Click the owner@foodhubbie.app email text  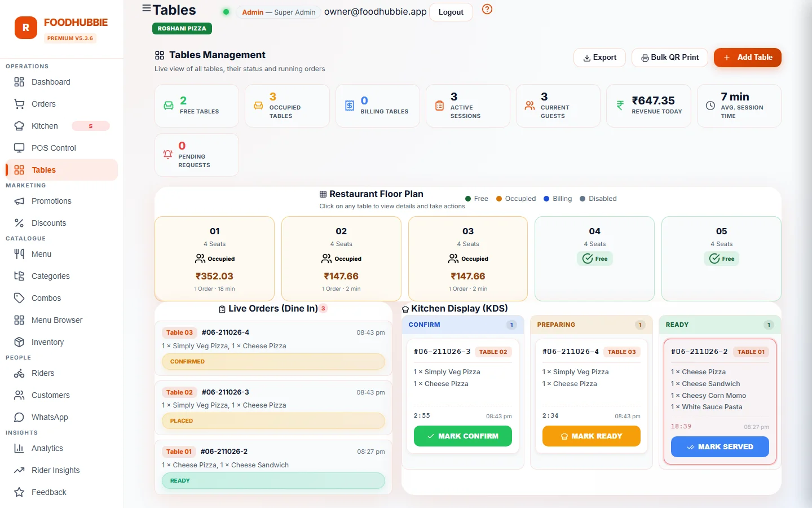[x=376, y=12]
